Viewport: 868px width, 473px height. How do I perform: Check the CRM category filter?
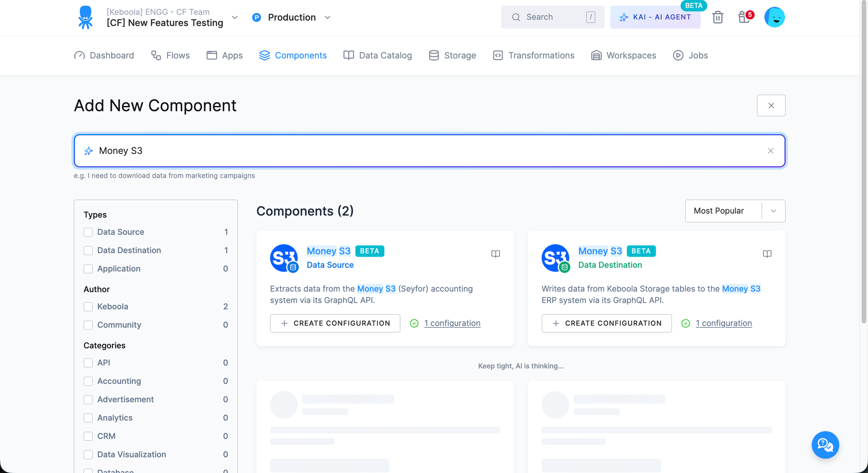pyautogui.click(x=88, y=436)
